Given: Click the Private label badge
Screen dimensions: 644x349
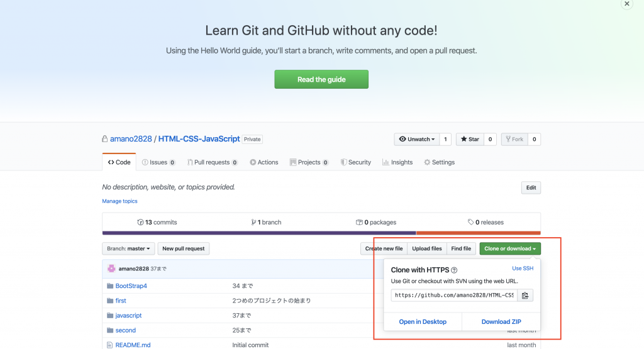Looking at the screenshot, I should [252, 139].
